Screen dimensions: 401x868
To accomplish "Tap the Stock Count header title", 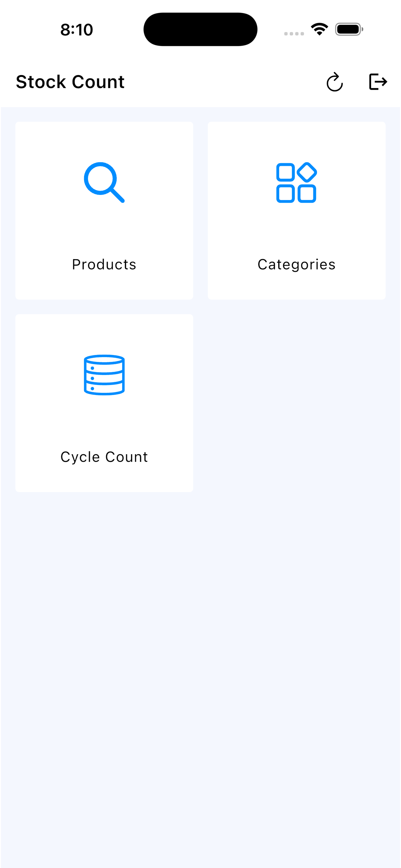I will coord(70,82).
